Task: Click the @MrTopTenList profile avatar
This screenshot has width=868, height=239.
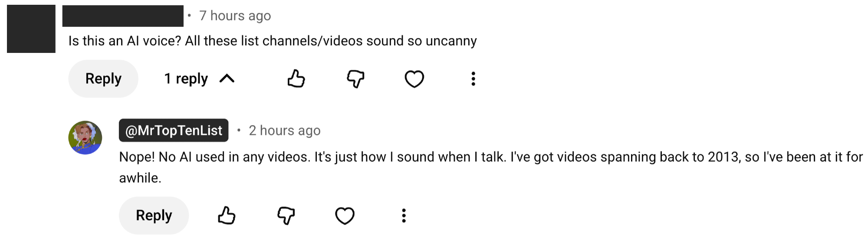Action: (85, 138)
